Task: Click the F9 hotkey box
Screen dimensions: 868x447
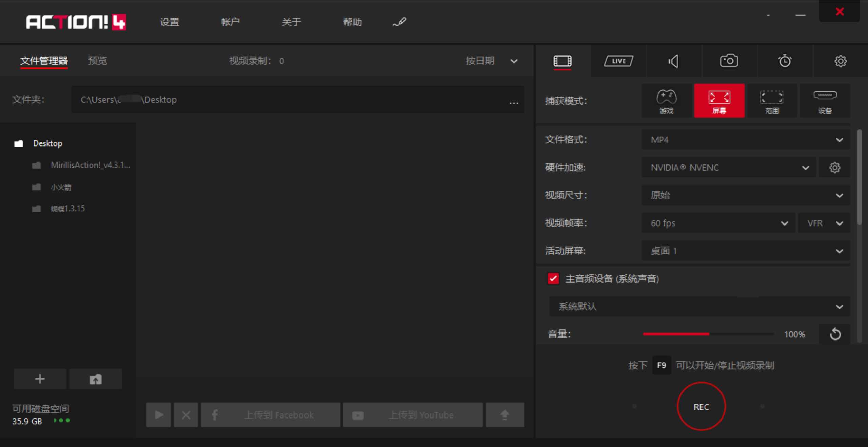Action: (662, 365)
